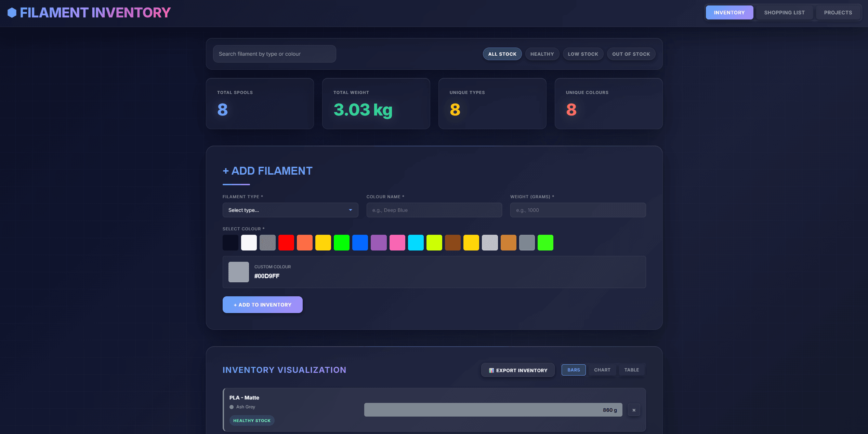
Task: Pick the cyan colour swatch
Action: pos(416,242)
